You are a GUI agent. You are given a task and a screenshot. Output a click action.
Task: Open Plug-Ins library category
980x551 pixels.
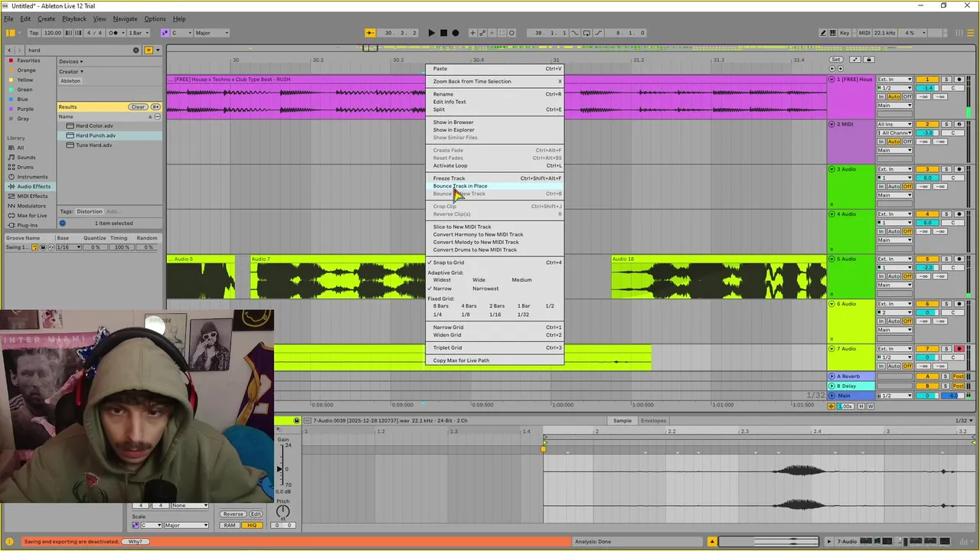(27, 225)
